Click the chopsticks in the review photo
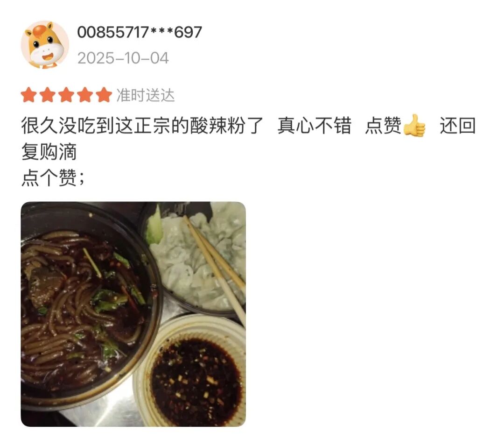This screenshot has width=504, height=446. click(214, 267)
